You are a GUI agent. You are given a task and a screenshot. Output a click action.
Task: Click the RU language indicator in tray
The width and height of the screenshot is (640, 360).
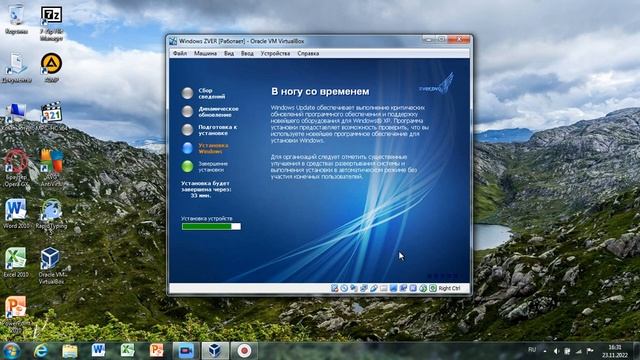tap(532, 350)
